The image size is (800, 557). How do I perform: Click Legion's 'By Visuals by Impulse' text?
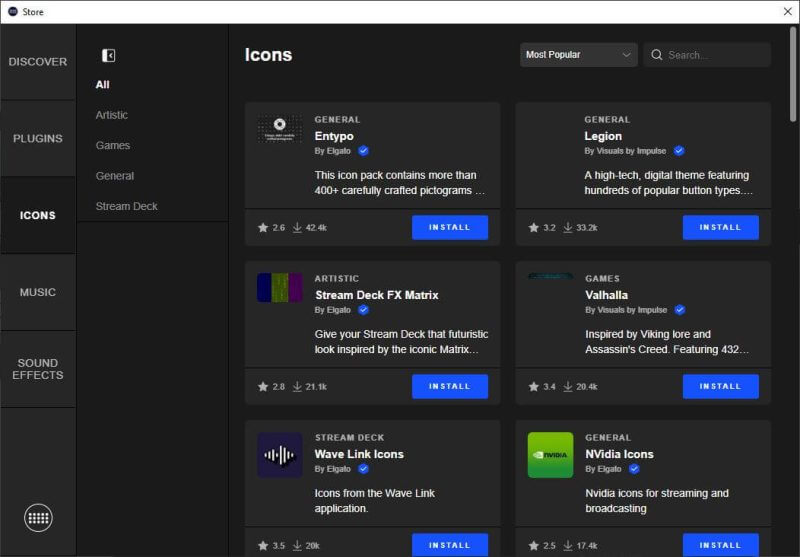(625, 151)
